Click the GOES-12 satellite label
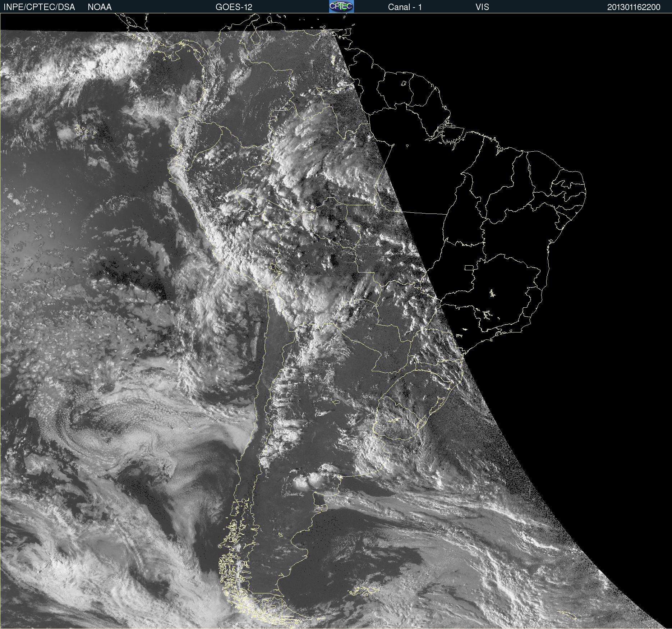Screen dimensions: 672x629 [234, 7]
